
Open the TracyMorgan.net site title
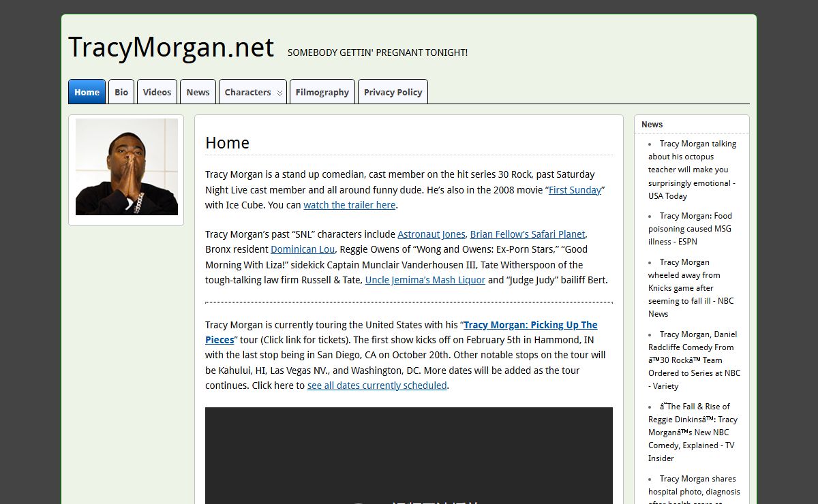171,48
